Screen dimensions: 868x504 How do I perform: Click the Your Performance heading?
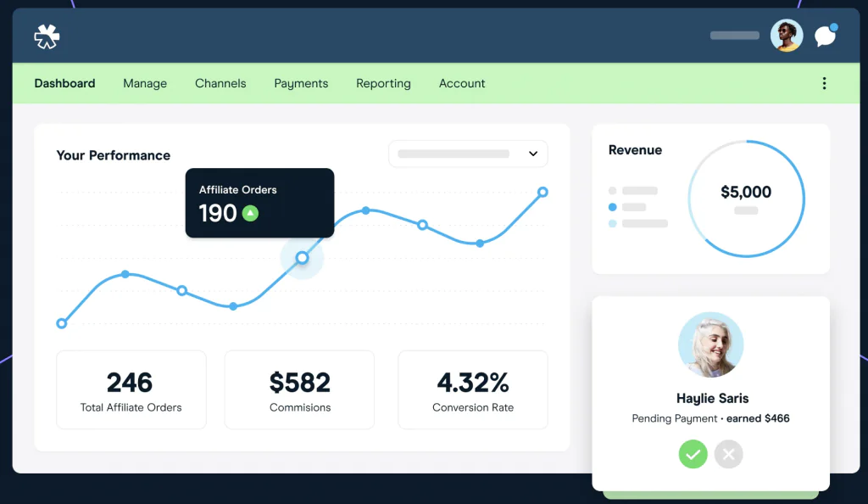[114, 155]
